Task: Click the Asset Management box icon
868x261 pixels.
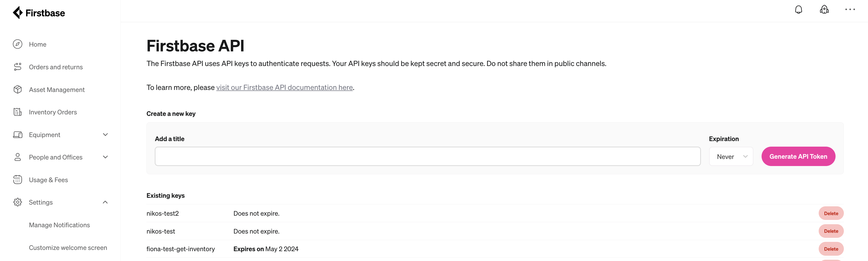Action: (18, 89)
